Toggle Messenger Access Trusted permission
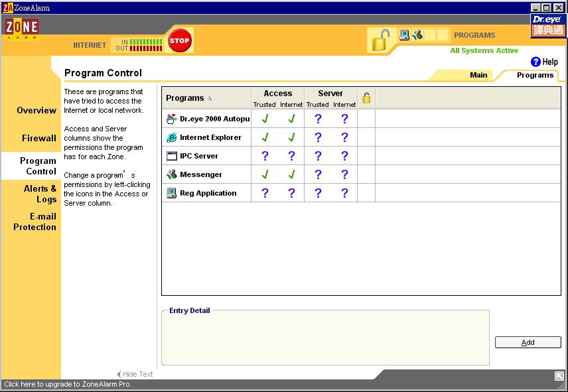The height and width of the screenshot is (392, 568). [x=265, y=174]
